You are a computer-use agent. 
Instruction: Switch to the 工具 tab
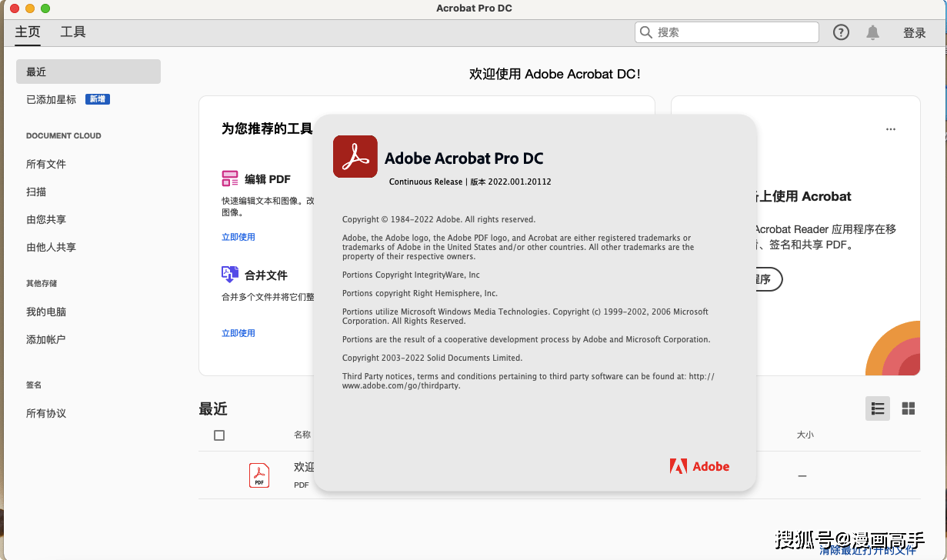pyautogui.click(x=73, y=32)
